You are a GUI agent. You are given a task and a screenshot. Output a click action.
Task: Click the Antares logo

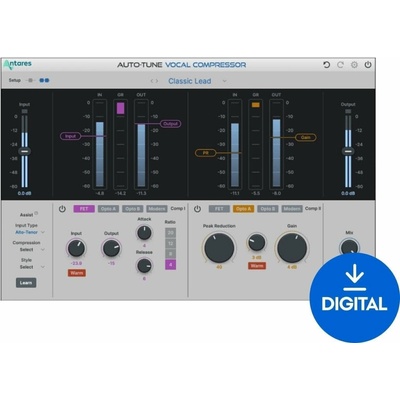(18, 64)
